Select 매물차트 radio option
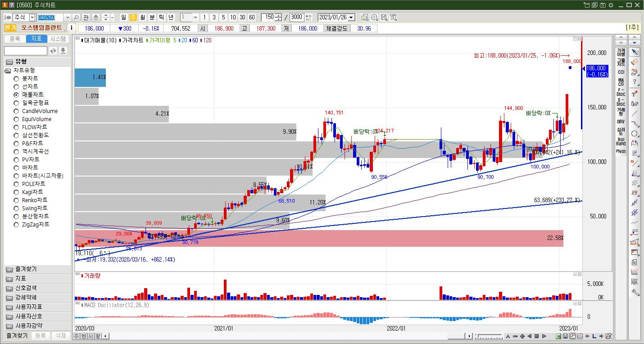The image size is (644, 344). click(16, 95)
